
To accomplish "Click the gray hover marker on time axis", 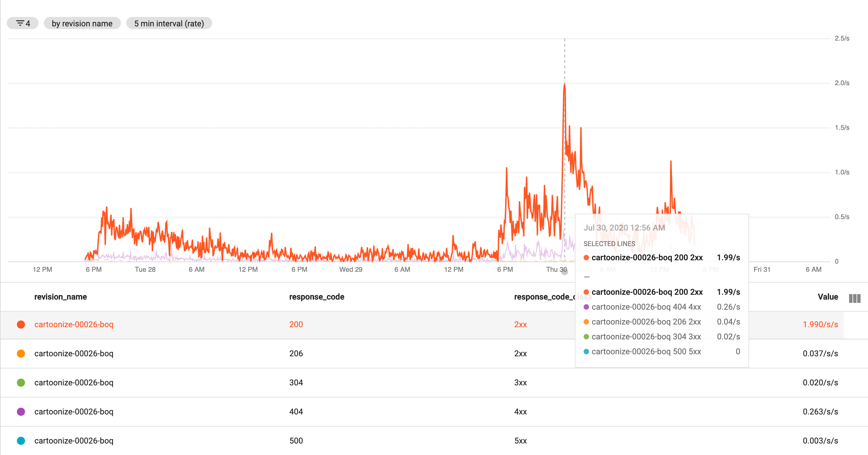I will click(x=564, y=272).
